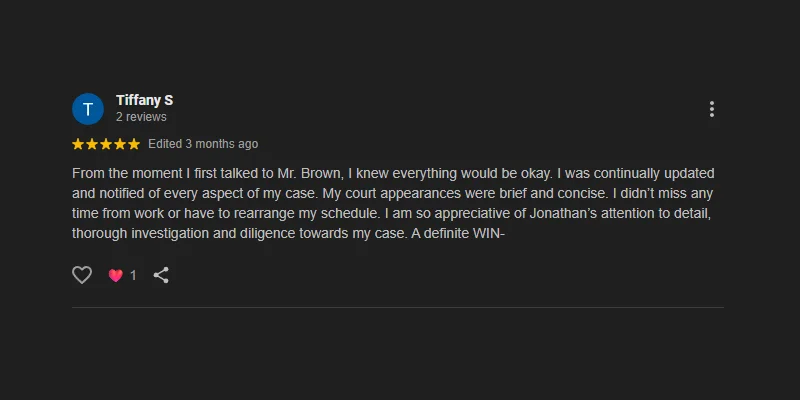Click the second yellow rating star

click(93, 144)
